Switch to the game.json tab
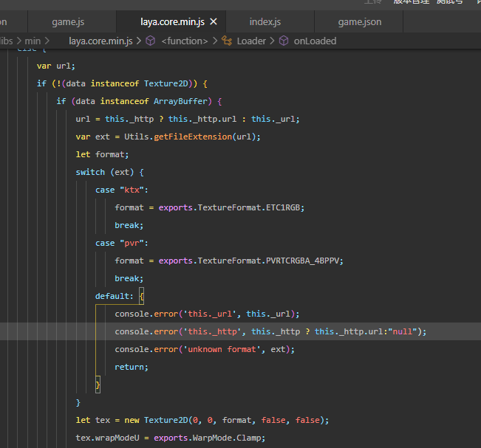The image size is (481, 448). pos(360,22)
